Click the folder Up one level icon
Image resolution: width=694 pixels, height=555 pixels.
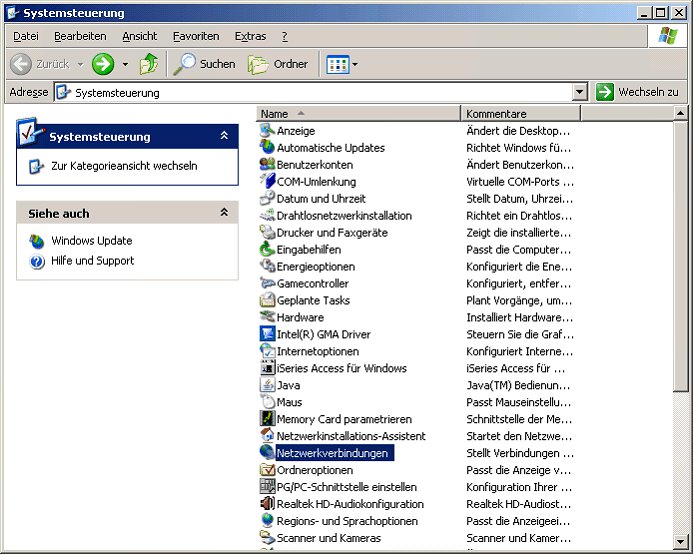click(x=149, y=64)
